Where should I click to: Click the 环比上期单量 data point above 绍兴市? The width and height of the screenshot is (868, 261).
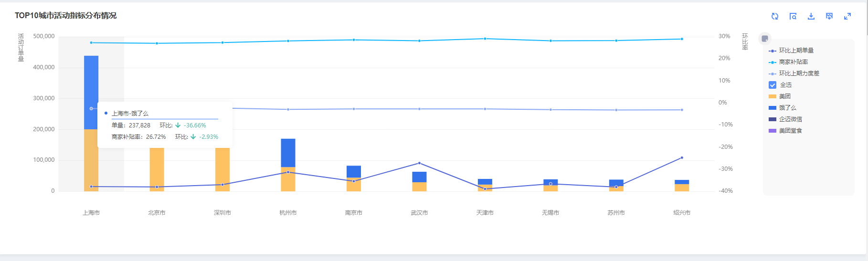click(x=682, y=157)
